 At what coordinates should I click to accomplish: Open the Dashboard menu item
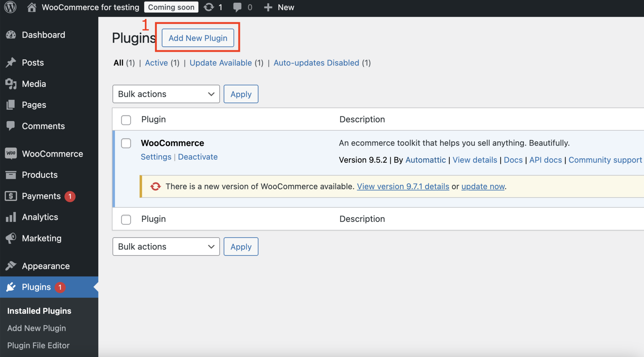(43, 35)
